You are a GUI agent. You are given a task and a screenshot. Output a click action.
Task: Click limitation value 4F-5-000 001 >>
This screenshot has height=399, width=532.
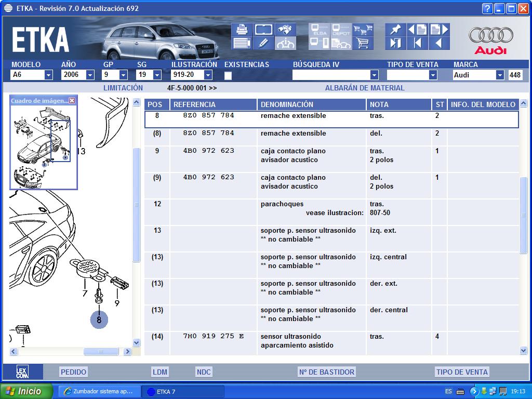[x=192, y=88]
